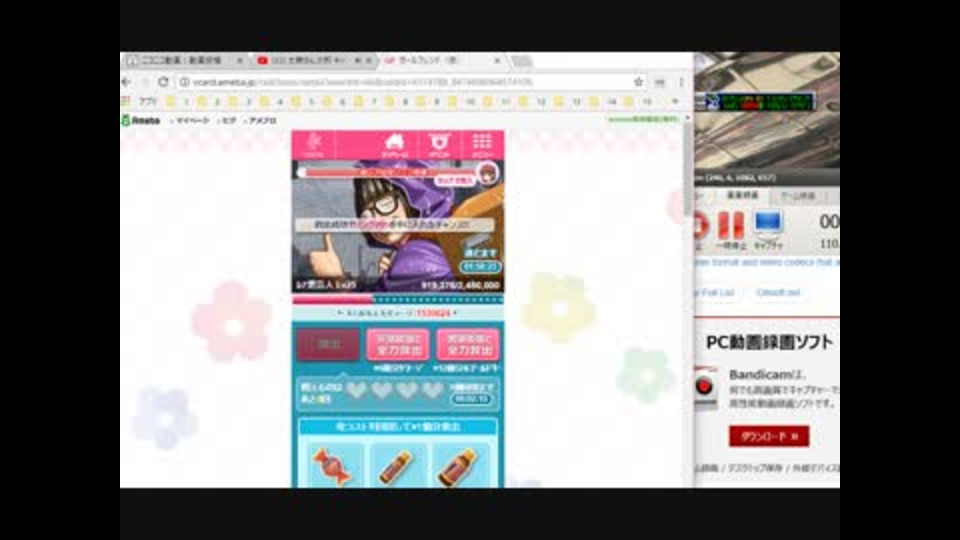
Task: Select the Bandicam game recording tab
Action: pos(798,196)
